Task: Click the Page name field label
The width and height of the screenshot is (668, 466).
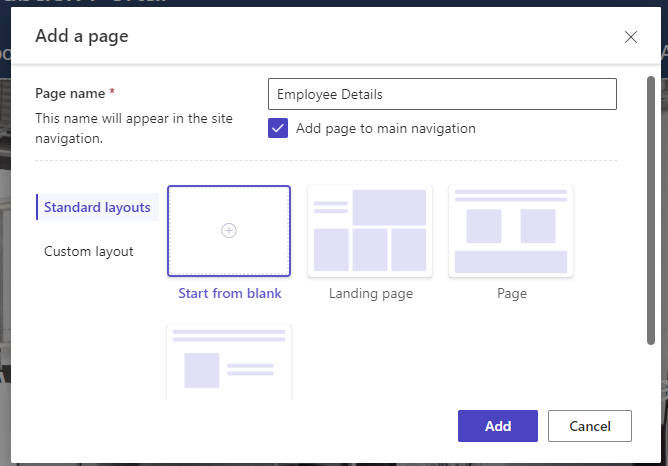Action: (x=71, y=93)
